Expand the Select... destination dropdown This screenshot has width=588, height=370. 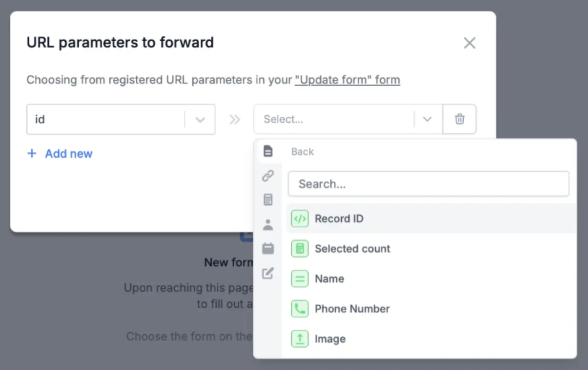click(427, 119)
